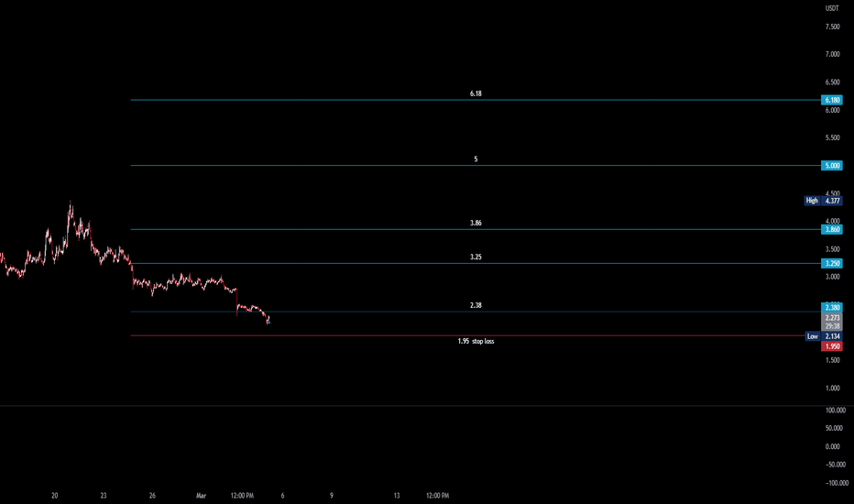The height and width of the screenshot is (504, 854).
Task: Click the highest candle peak near 4.377
Action: (71, 204)
